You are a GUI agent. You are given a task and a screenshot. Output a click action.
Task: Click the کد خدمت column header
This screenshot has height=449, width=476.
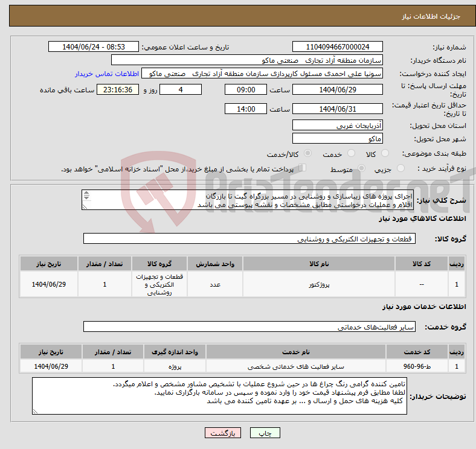tap(417, 352)
